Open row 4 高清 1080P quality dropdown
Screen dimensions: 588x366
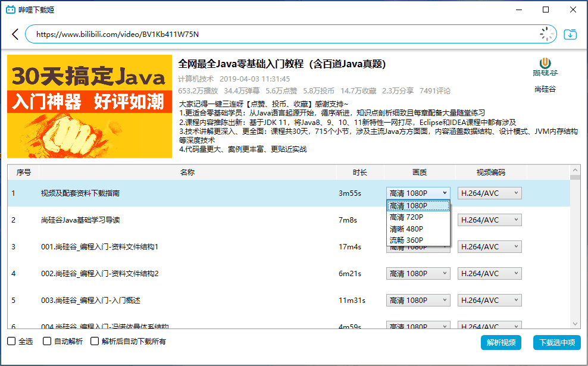click(418, 273)
